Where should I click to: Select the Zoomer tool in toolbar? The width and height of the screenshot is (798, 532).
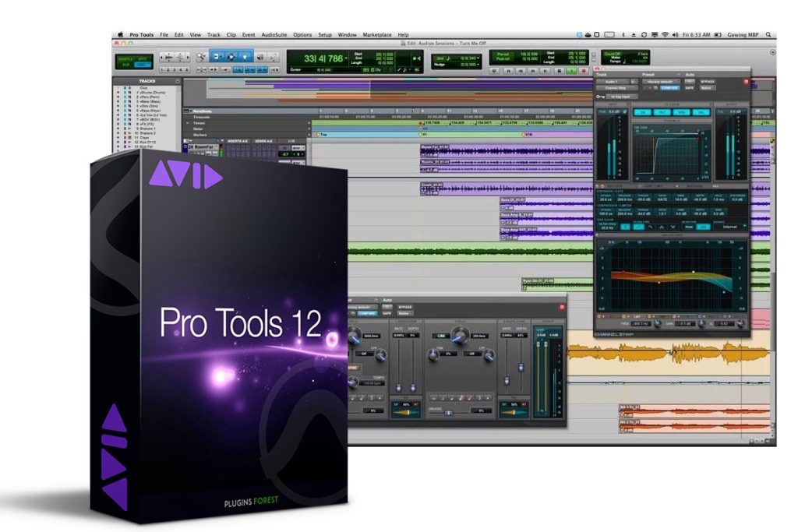pos(202,56)
